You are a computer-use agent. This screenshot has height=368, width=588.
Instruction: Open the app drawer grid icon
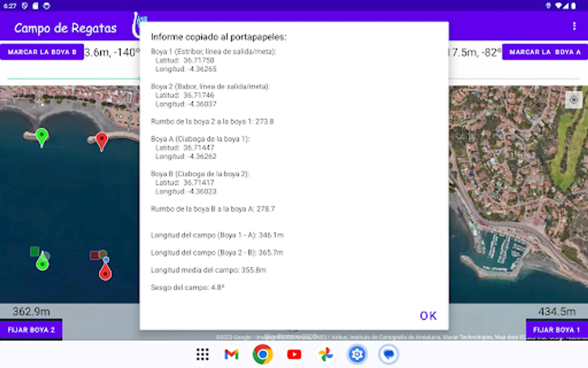click(203, 354)
